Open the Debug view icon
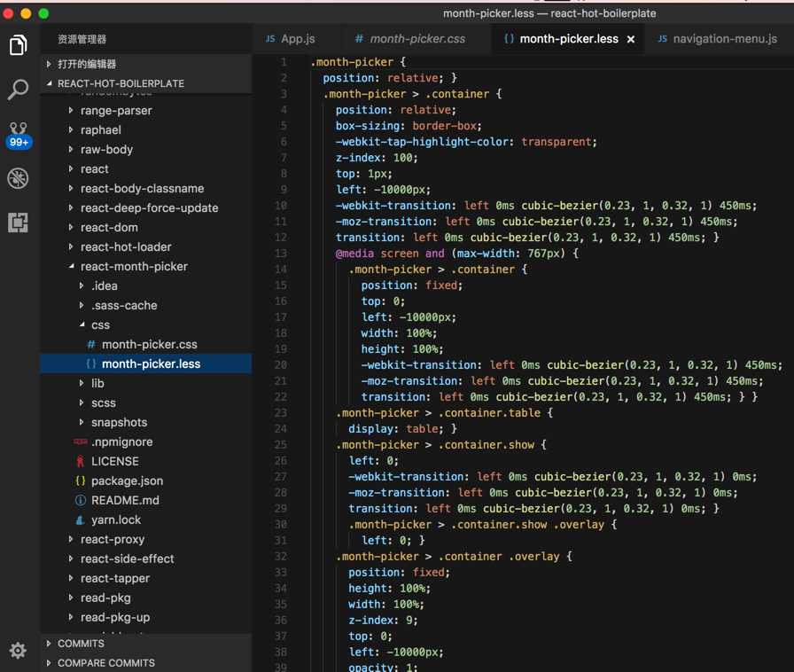This screenshot has height=672, width=794. pos(18,178)
